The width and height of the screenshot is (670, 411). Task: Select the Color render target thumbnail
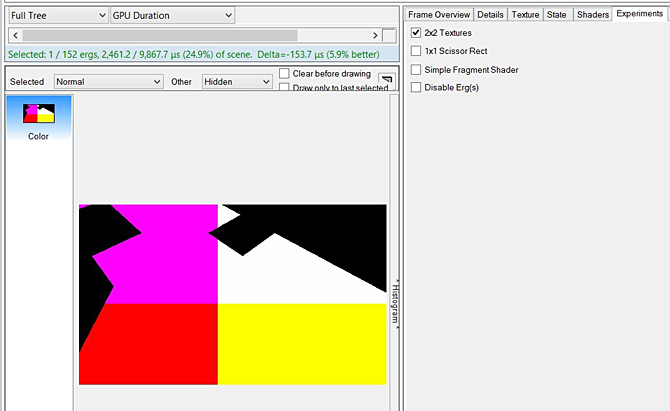[x=38, y=120]
